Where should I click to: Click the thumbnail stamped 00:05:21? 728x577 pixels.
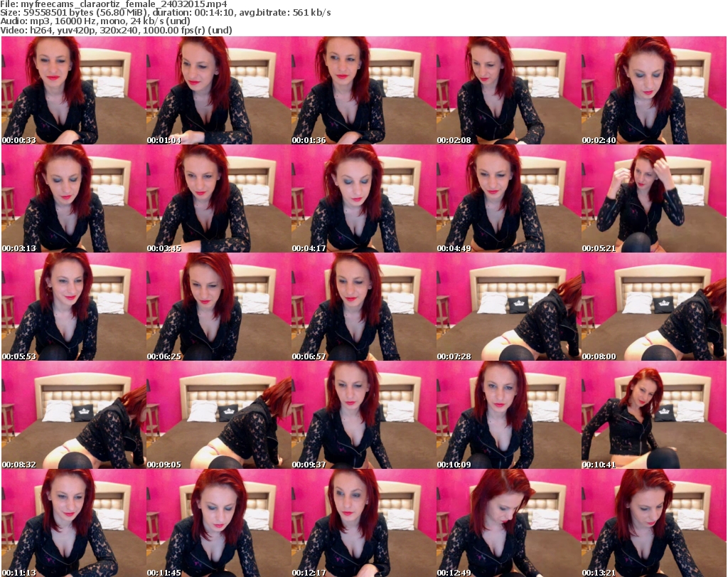click(654, 198)
